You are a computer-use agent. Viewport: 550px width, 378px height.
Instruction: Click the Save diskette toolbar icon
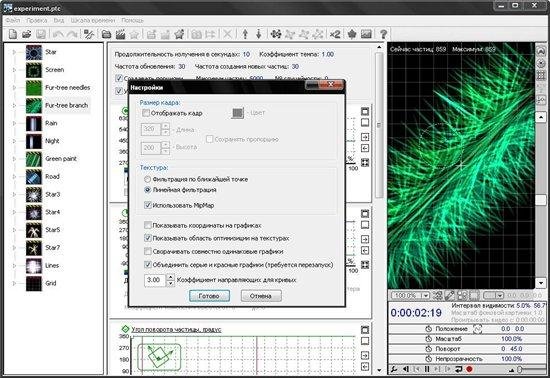[41, 34]
